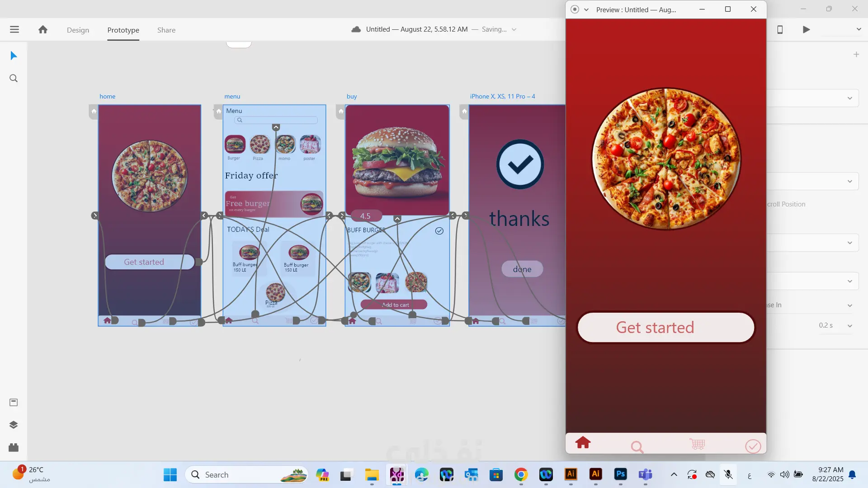Go to XD Home screen icon
Screen dimensions: 868x488
[43, 30]
